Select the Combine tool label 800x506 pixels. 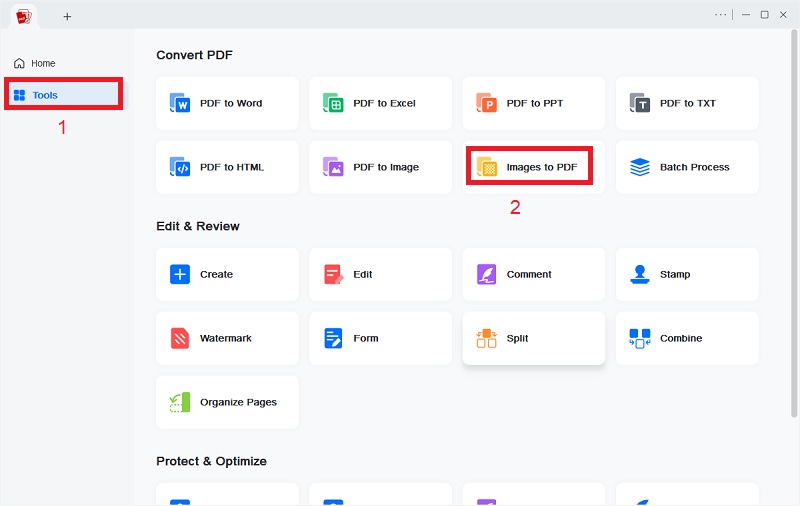[681, 338]
